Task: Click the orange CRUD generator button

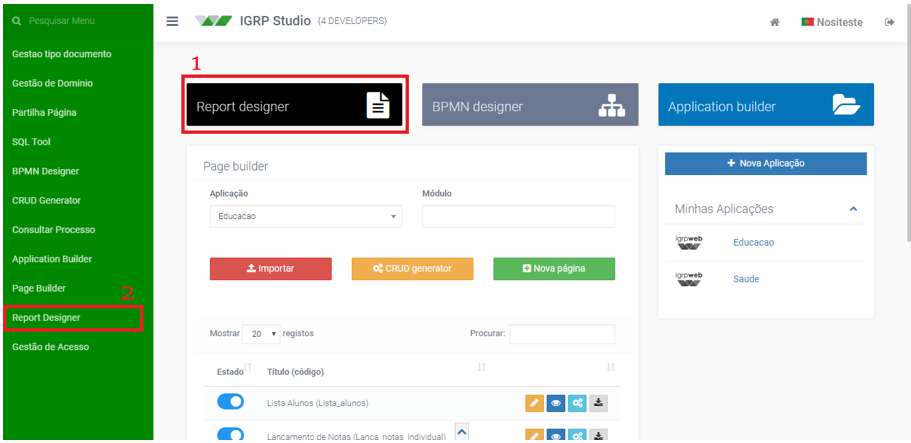Action: coord(413,269)
